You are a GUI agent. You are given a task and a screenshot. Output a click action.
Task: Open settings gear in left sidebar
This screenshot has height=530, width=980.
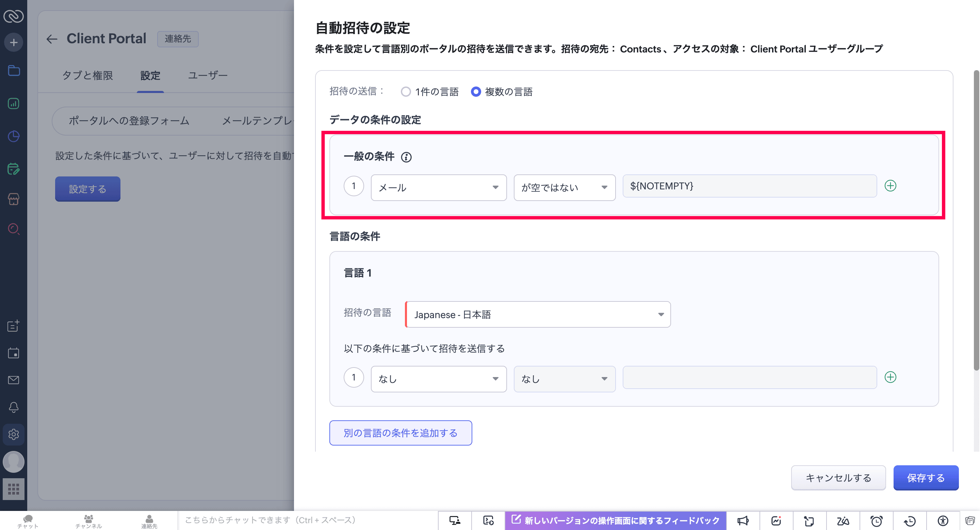point(14,434)
